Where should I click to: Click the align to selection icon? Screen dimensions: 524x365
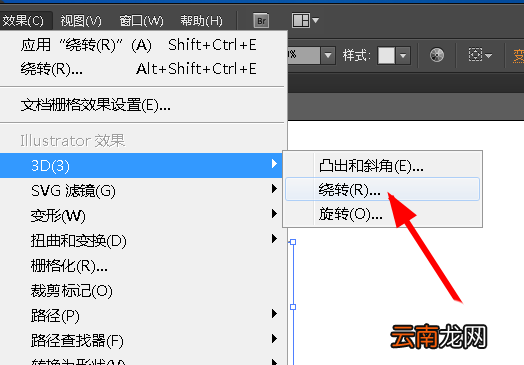pyautogui.click(x=475, y=54)
